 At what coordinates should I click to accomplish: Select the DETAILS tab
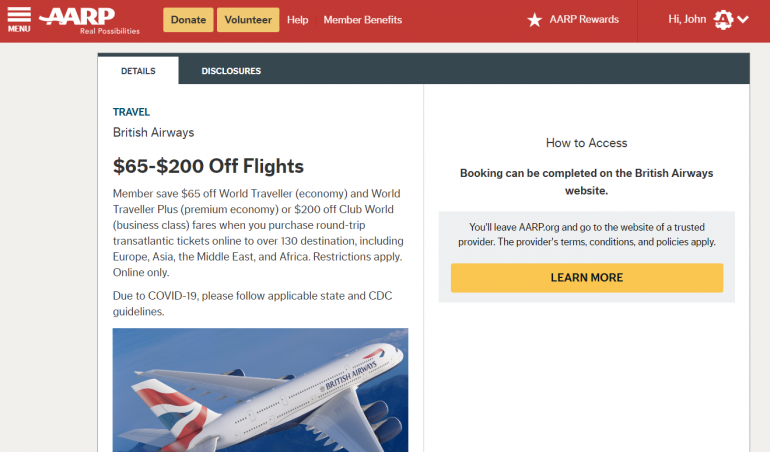pyautogui.click(x=138, y=71)
